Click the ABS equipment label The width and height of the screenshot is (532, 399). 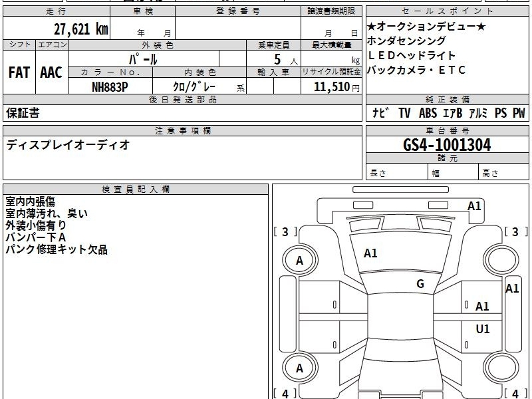pyautogui.click(x=428, y=112)
